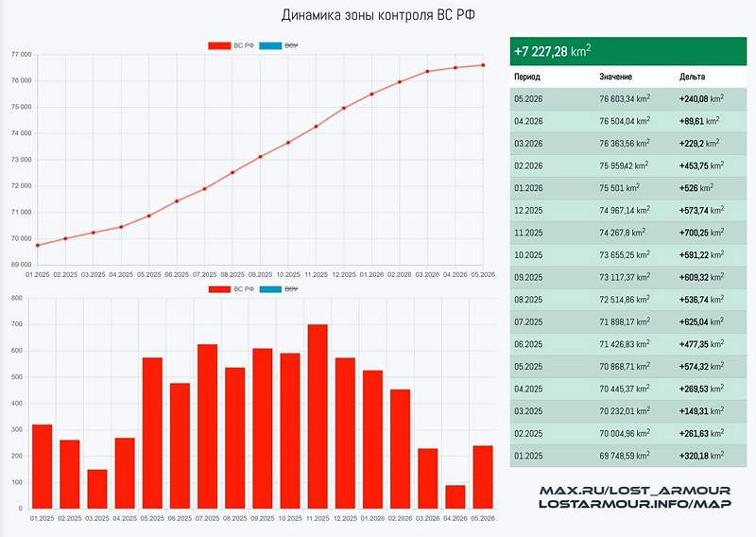Toggle the ВС РФ red legend swatch in bar chart

coord(219,289)
